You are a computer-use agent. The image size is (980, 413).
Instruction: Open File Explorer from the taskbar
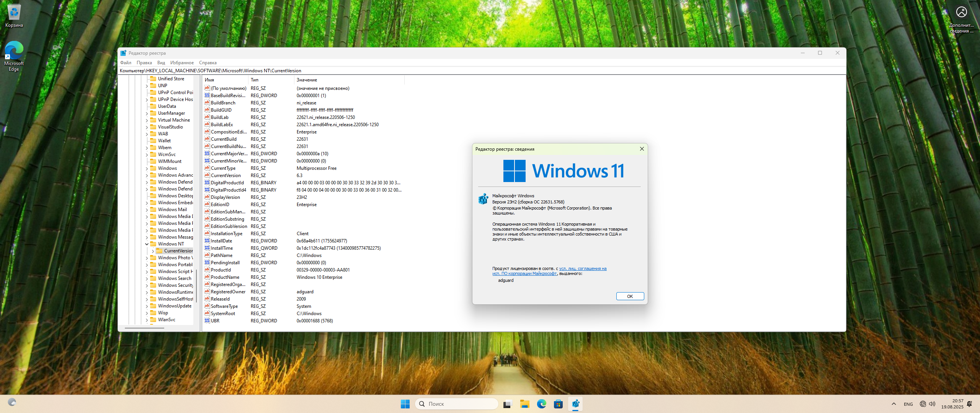[x=524, y=404]
